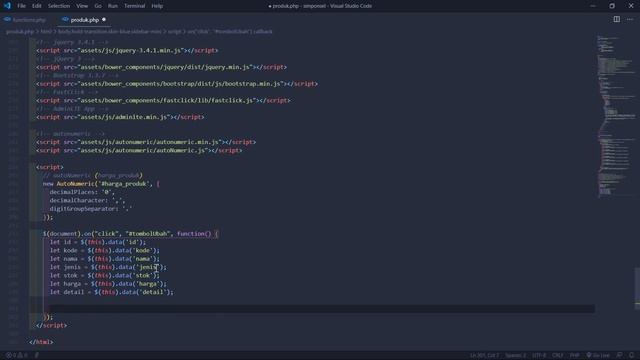Select the produk.php editor tab
Viewport: 640px width, 360px height.
point(84,20)
